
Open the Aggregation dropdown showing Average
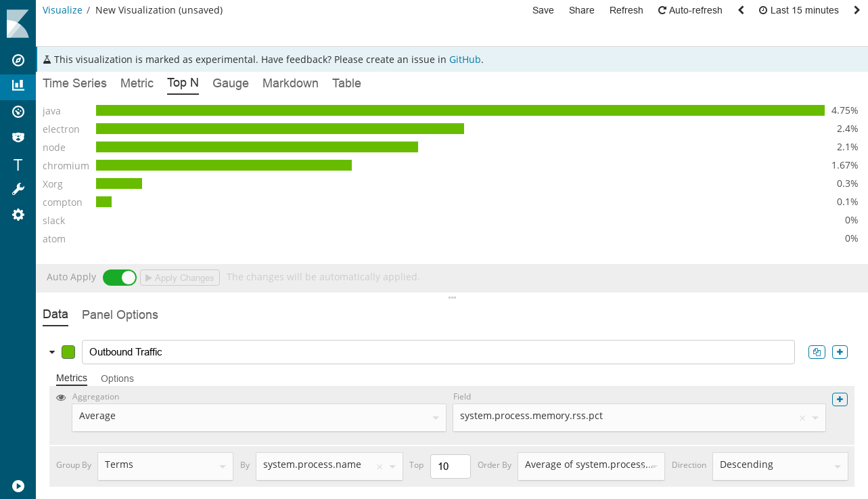(x=258, y=417)
